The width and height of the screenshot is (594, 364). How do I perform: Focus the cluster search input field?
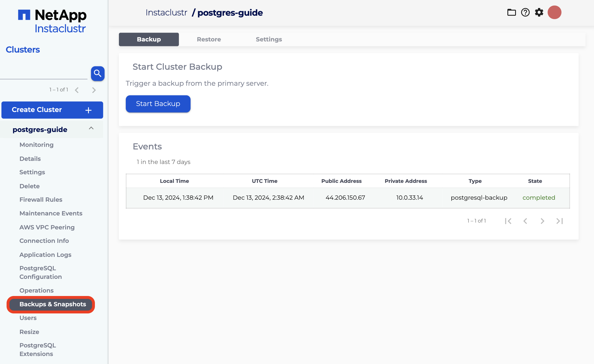[44, 74]
